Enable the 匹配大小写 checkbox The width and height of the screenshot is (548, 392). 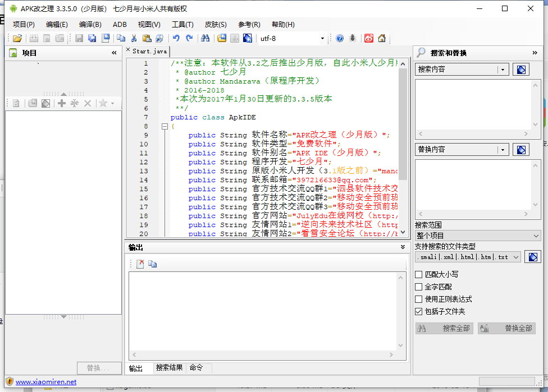419,274
